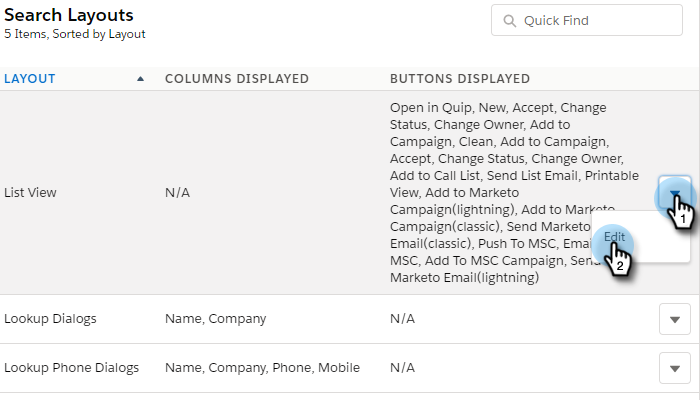Image resolution: width=700 pixels, height=400 pixels.
Task: Click the "Name, Company" columns cell
Action: click(215, 319)
